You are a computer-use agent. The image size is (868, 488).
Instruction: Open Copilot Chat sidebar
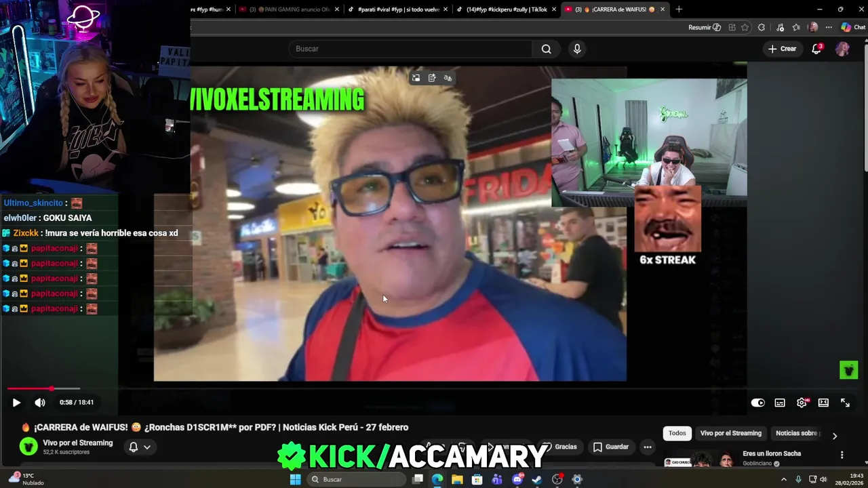click(x=853, y=27)
